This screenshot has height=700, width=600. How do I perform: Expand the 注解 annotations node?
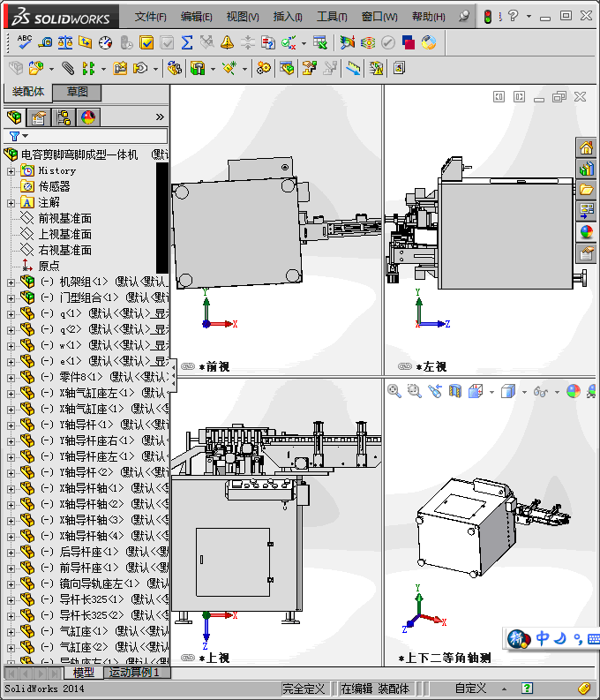point(11,203)
